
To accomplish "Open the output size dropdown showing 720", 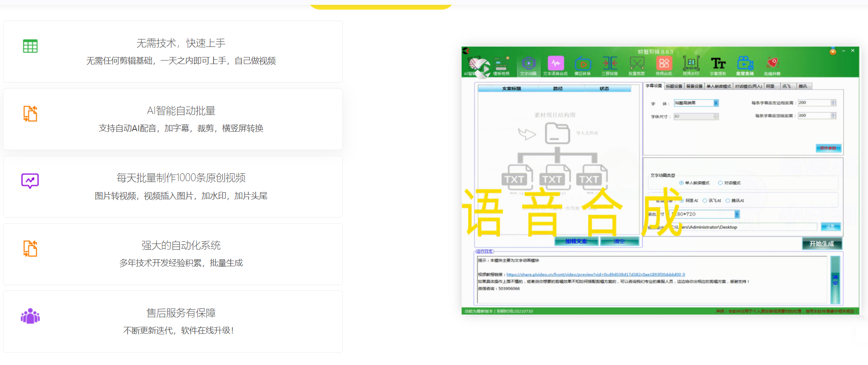I will tap(737, 214).
